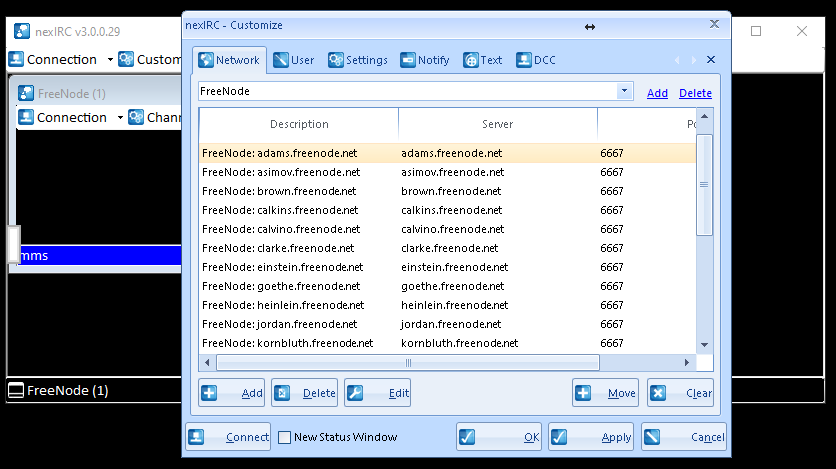This screenshot has width=836, height=469.
Task: Click the Cancel button
Action: pyautogui.click(x=684, y=437)
